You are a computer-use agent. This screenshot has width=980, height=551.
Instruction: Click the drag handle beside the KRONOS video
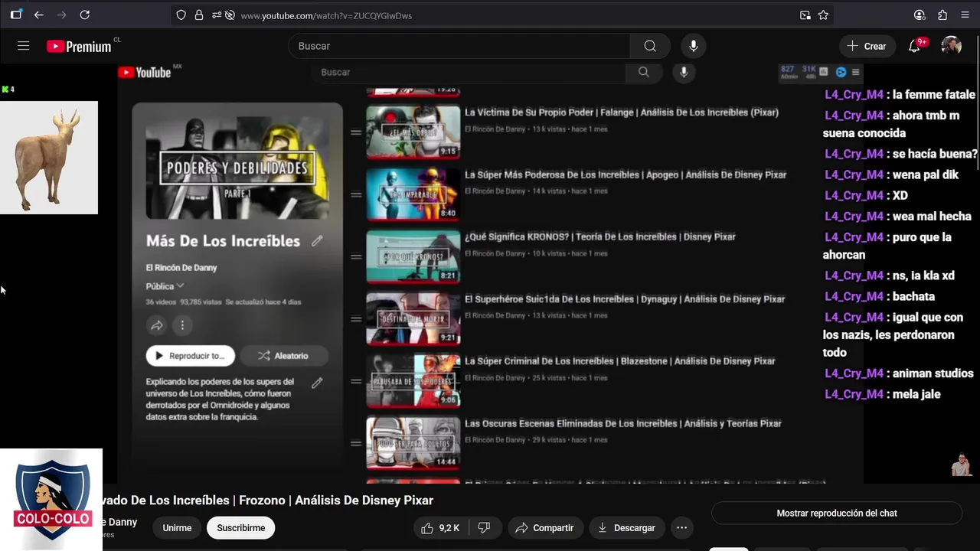point(356,256)
